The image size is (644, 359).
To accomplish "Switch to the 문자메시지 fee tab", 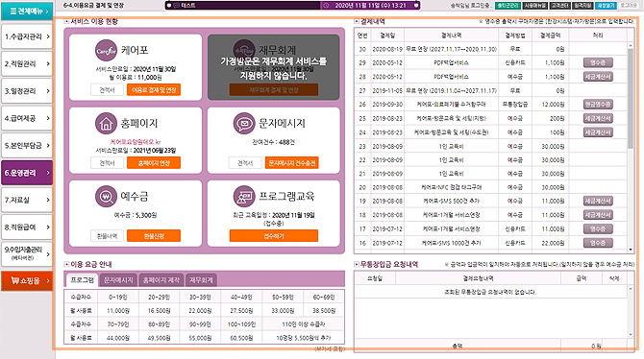I will coord(118,280).
